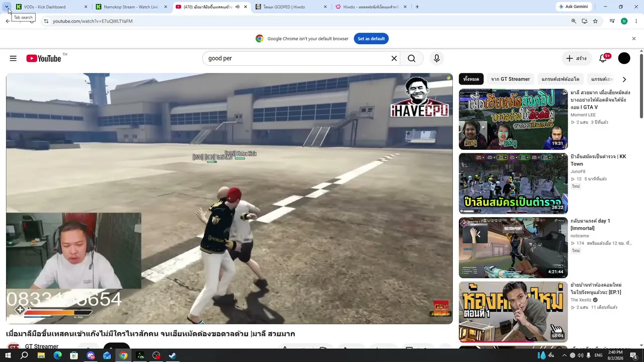Click the Ask Gemini button
The image size is (644, 362).
coord(574,7)
